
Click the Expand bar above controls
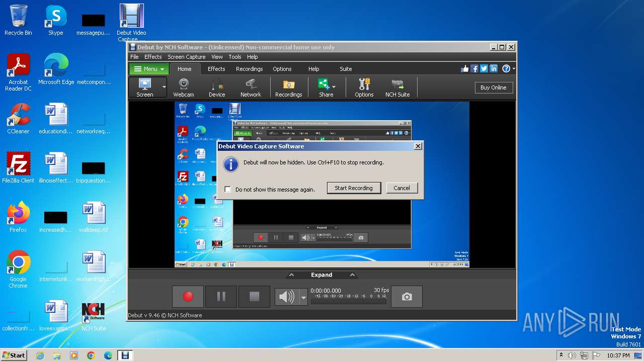[321, 275]
